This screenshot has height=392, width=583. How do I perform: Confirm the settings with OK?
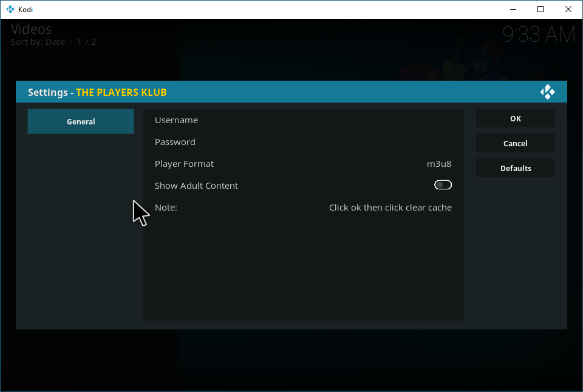515,118
